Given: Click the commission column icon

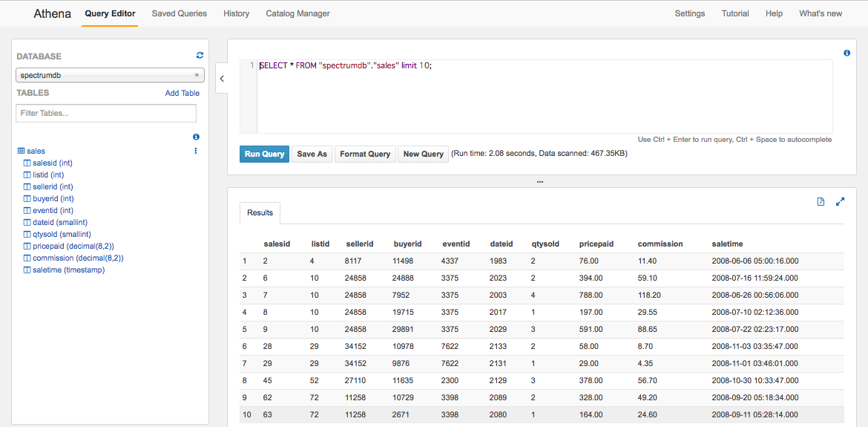Looking at the screenshot, I should pyautogui.click(x=27, y=258).
